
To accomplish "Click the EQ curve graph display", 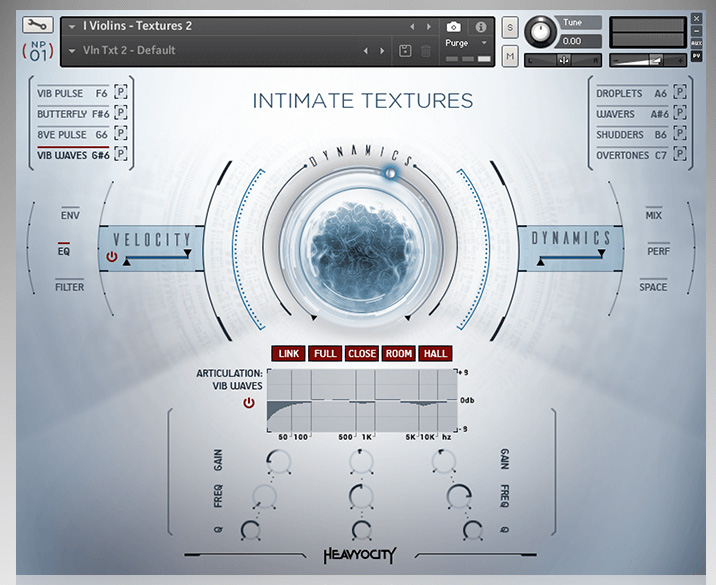I will click(362, 400).
